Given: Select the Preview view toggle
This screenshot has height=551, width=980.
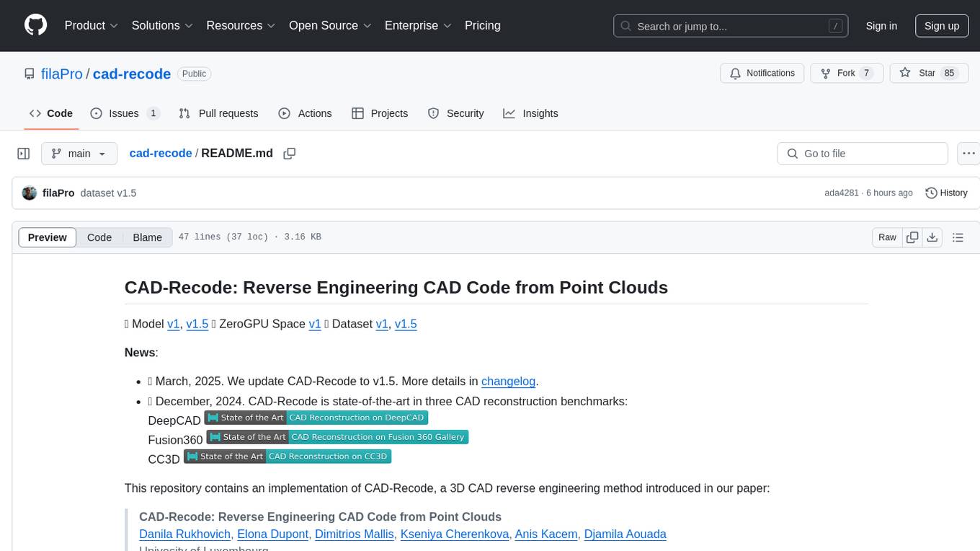Looking at the screenshot, I should pyautogui.click(x=48, y=237).
